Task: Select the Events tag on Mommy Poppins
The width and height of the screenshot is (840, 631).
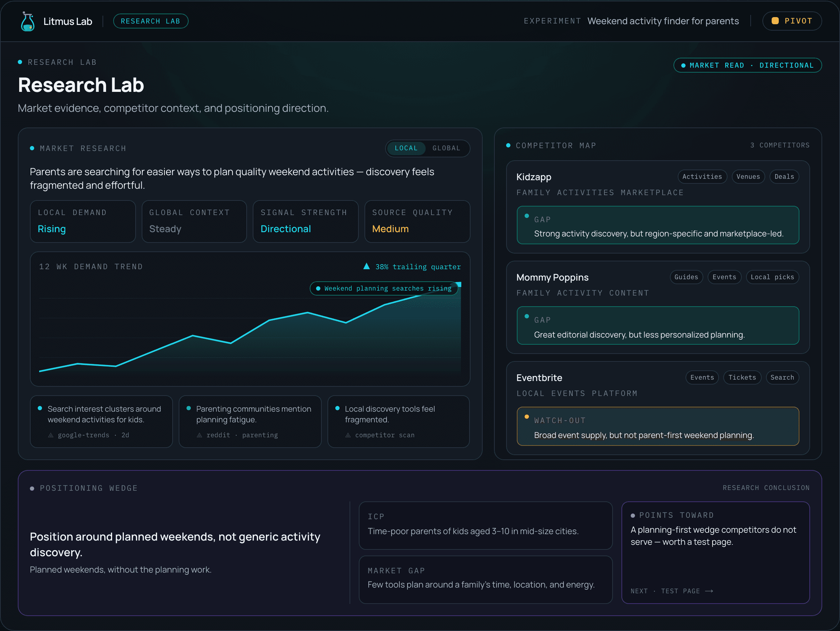Action: tap(724, 277)
